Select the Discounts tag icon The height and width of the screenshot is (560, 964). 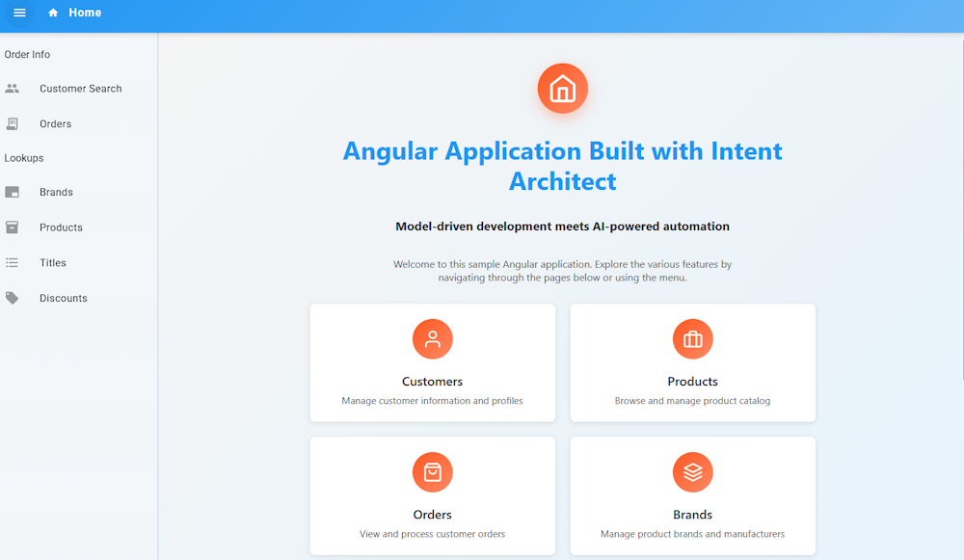point(13,298)
